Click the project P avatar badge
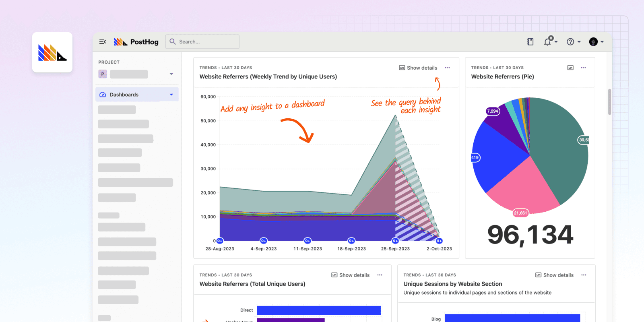 103,74
